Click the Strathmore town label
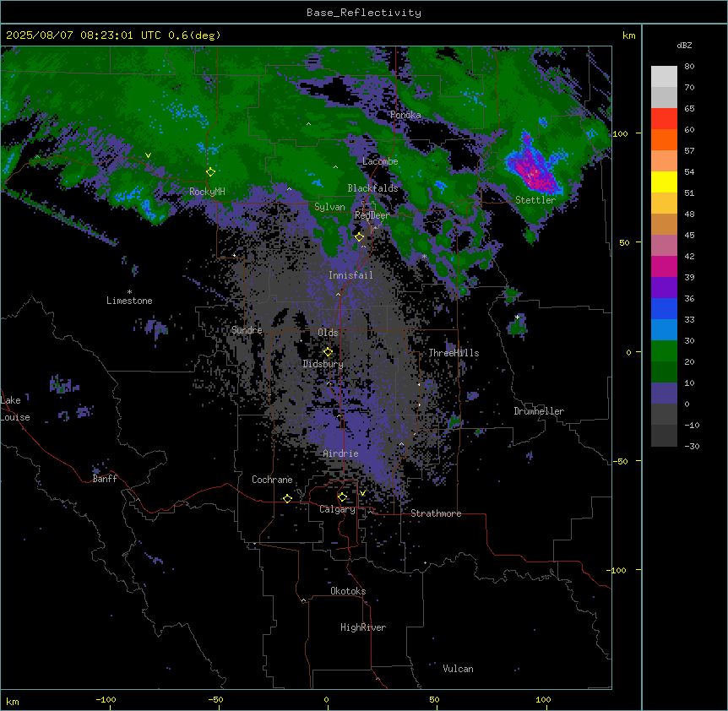 click(436, 513)
